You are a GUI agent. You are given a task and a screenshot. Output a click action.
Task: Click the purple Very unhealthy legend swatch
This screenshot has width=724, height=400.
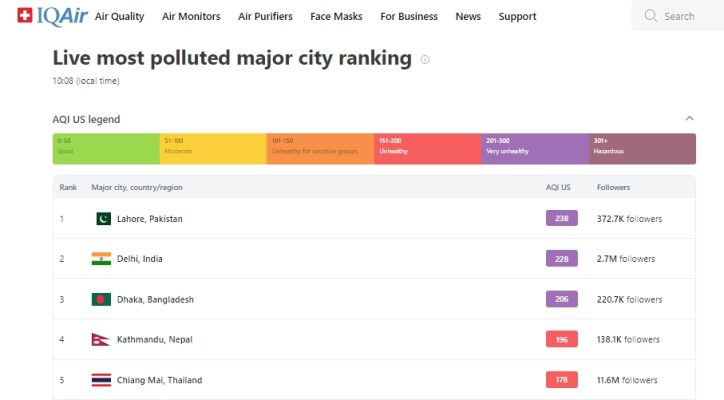(x=535, y=149)
